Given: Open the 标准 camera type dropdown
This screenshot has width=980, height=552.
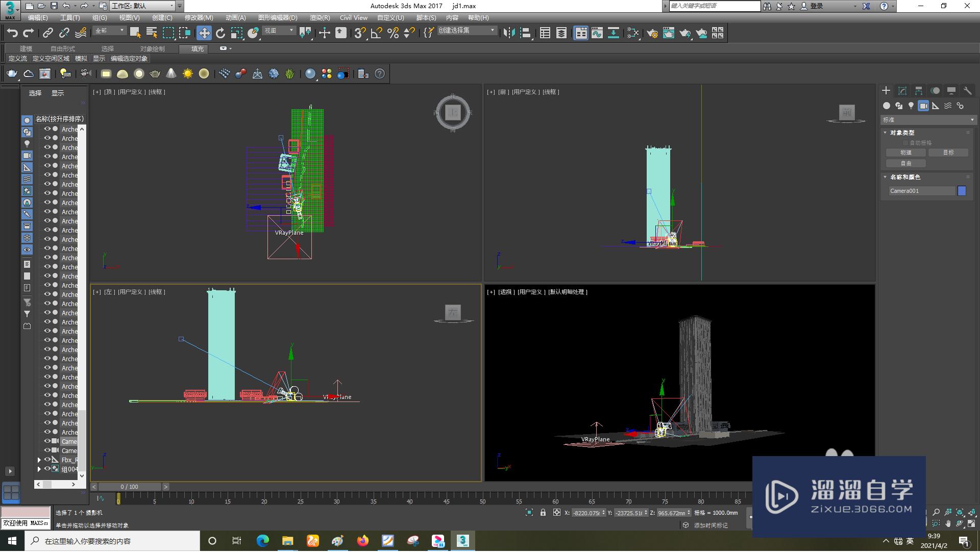Looking at the screenshot, I should click(928, 120).
